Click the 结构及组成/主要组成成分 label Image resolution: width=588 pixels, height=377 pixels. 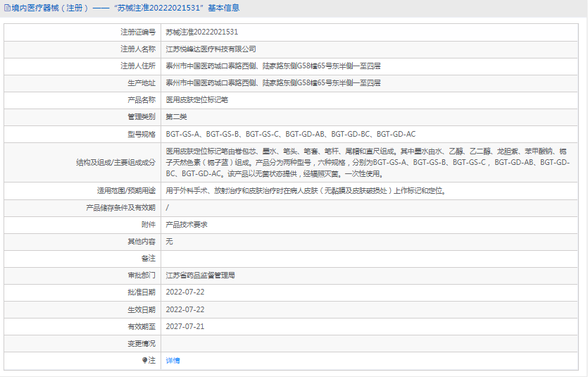[x=116, y=163]
